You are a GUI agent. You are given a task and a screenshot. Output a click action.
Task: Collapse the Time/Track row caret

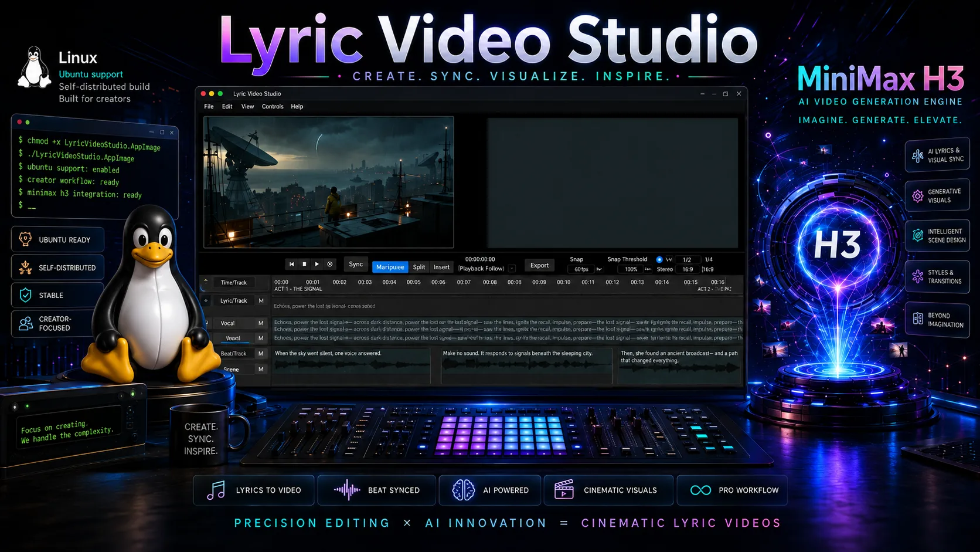[206, 281]
